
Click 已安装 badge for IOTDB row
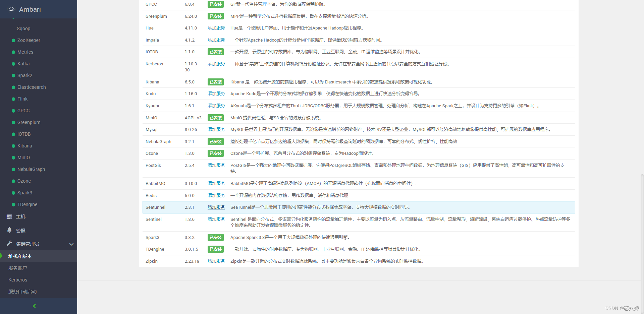216,52
